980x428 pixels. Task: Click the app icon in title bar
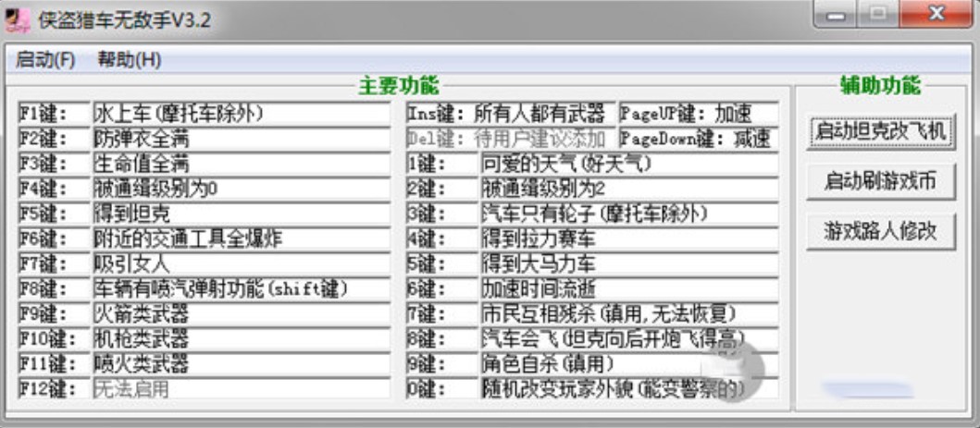pos(17,20)
